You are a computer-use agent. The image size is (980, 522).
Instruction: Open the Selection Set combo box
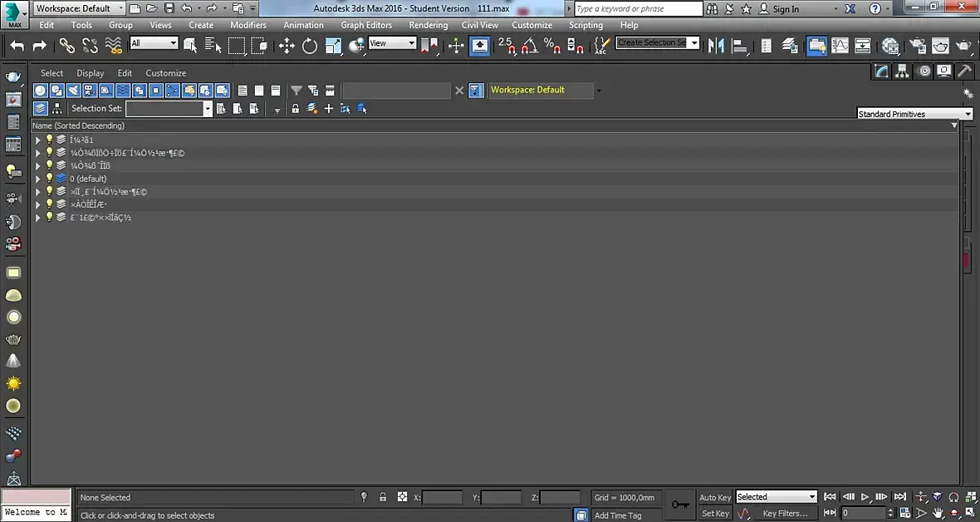point(169,108)
